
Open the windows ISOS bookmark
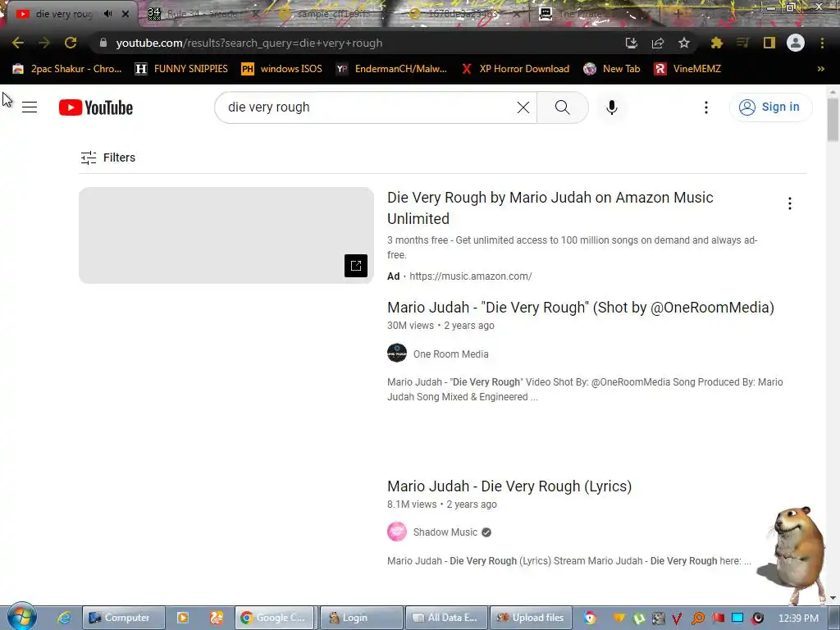pyautogui.click(x=282, y=69)
